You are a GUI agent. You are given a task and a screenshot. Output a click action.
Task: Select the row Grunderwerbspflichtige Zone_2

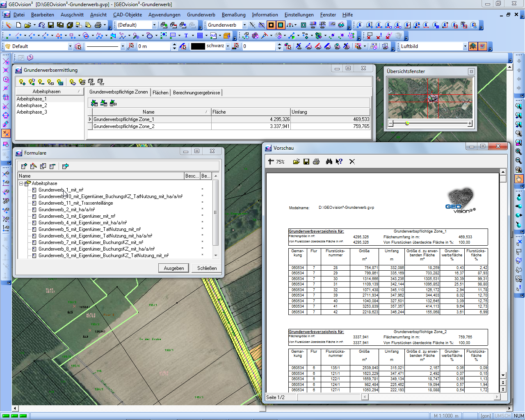point(229,126)
